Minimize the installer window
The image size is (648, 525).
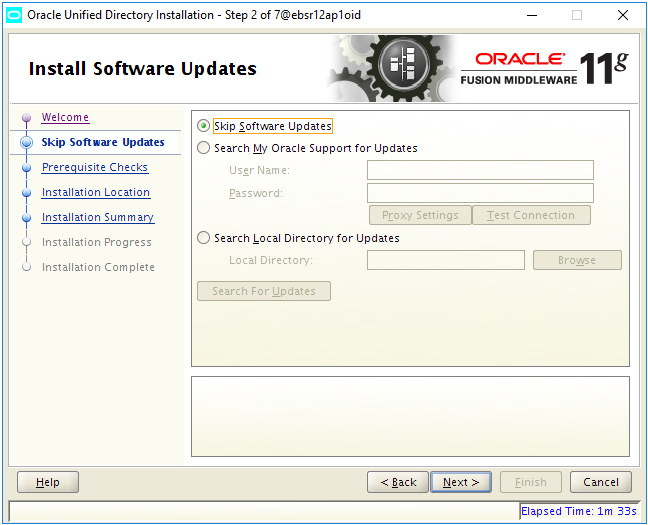click(532, 16)
